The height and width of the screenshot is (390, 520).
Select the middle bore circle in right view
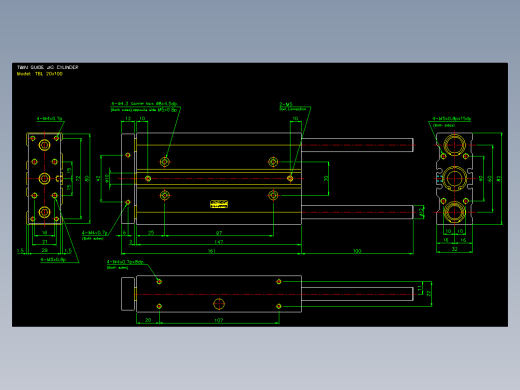(x=454, y=179)
